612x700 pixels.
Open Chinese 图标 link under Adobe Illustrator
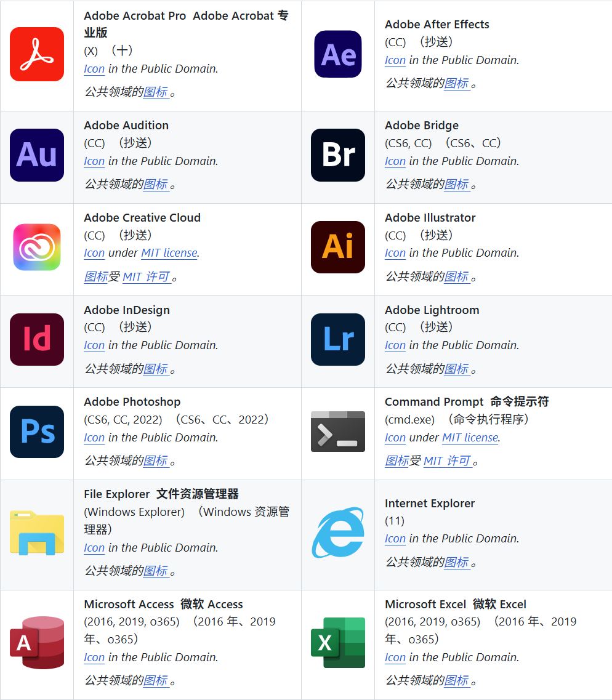457,277
